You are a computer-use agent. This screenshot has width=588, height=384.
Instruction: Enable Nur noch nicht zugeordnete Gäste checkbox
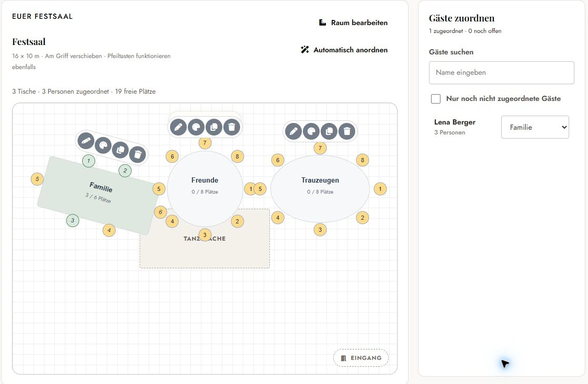pos(436,99)
